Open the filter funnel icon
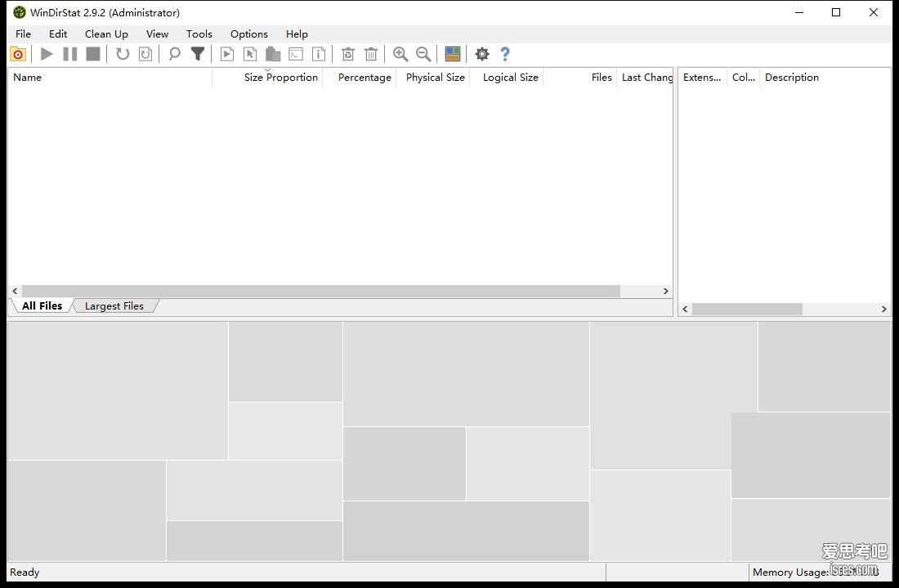899x588 pixels. (198, 55)
